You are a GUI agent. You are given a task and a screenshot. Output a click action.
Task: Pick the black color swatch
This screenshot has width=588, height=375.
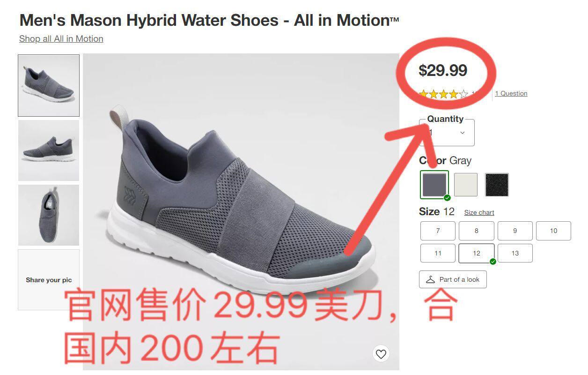[x=497, y=185]
